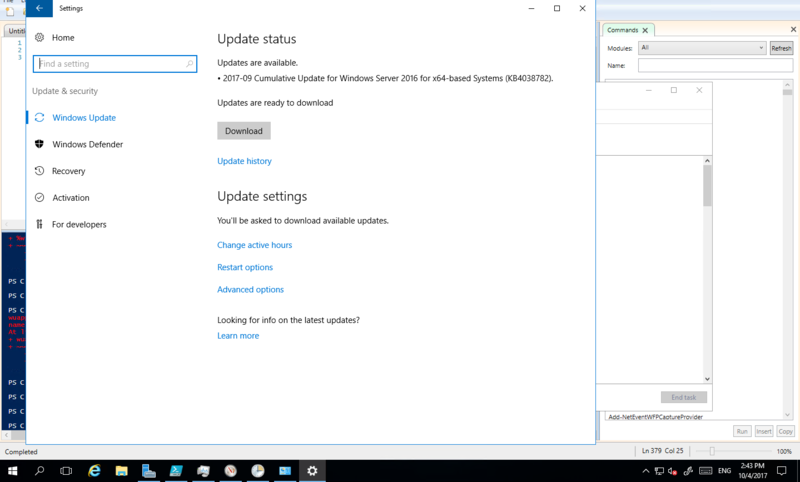Click the Ln 379 Col 25 status indicator
Image resolution: width=800 pixels, height=482 pixels.
coord(662,451)
